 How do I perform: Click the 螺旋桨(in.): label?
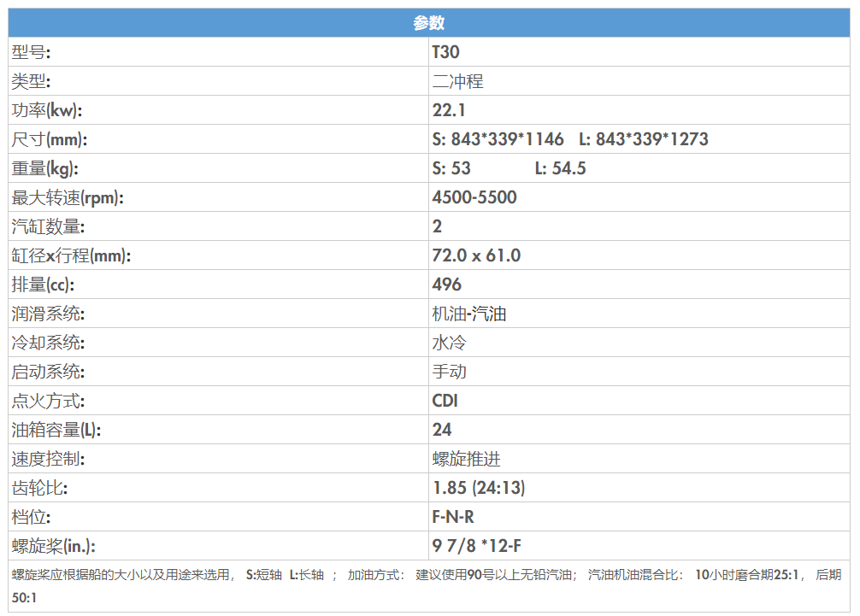click(54, 546)
